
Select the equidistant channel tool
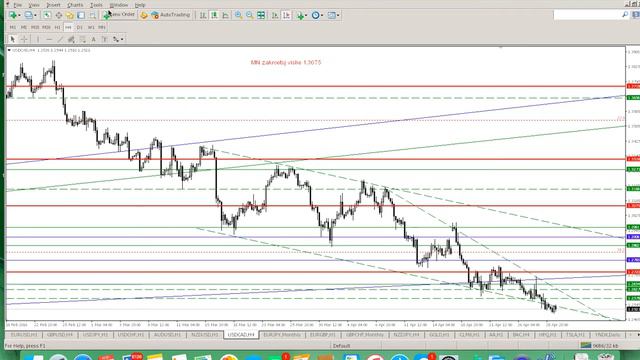(x=71, y=39)
